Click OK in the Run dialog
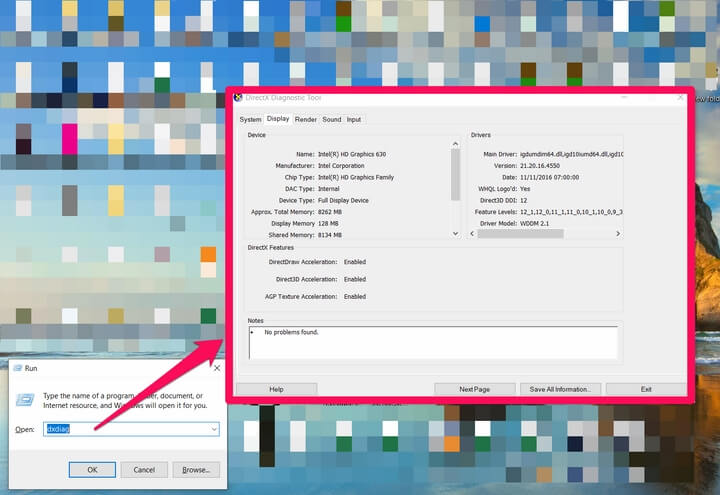Image resolution: width=720 pixels, height=495 pixels. tap(92, 470)
